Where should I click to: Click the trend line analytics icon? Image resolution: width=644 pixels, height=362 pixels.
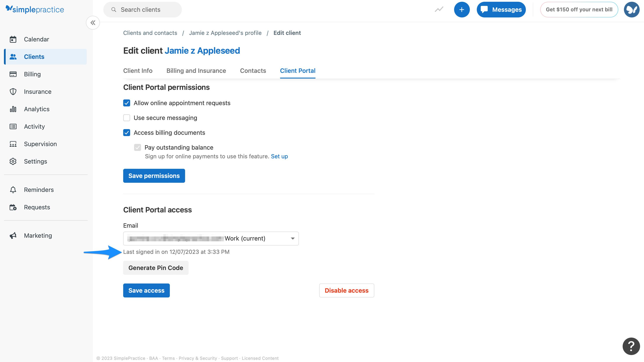(x=439, y=10)
